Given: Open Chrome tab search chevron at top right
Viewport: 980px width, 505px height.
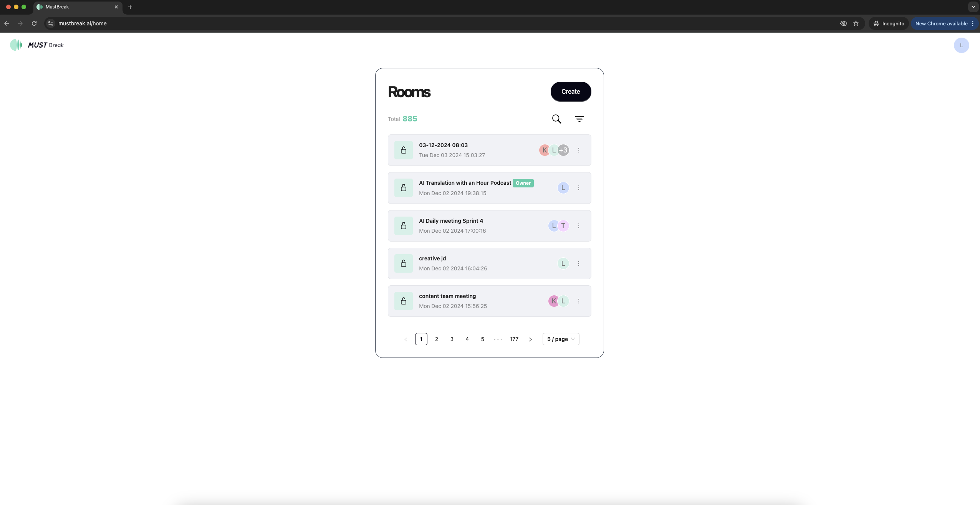Looking at the screenshot, I should click(973, 7).
